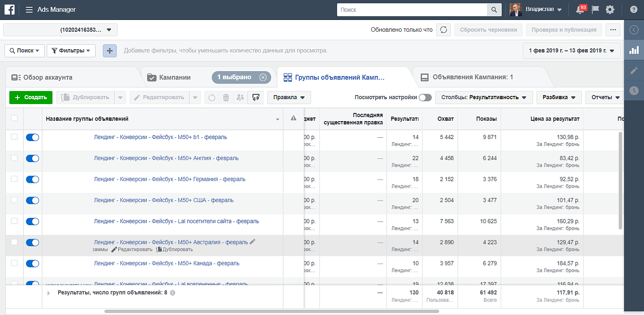This screenshot has height=315, width=644.
Task: Open the Поиск dropdown
Action: click(24, 51)
